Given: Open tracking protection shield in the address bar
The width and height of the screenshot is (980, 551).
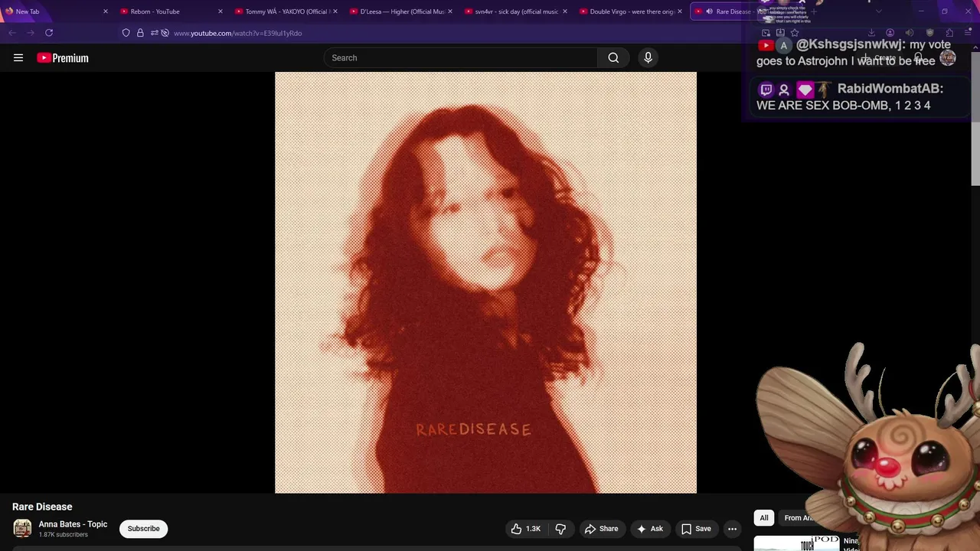Looking at the screenshot, I should 126,33.
